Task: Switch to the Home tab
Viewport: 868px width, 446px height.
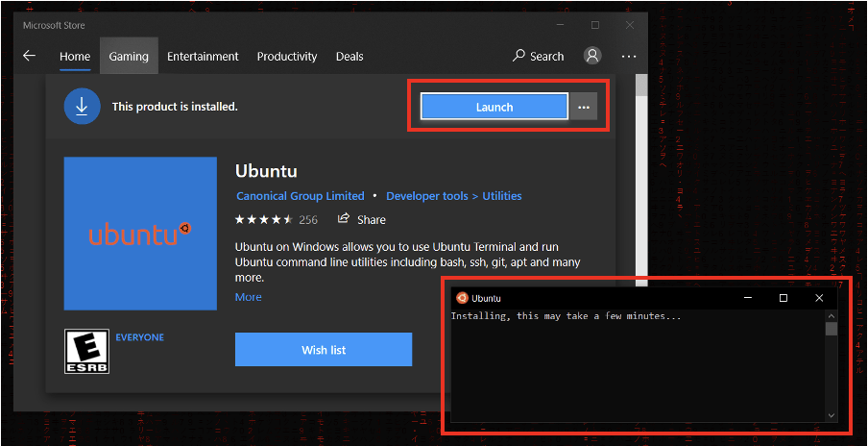Action: [75, 56]
